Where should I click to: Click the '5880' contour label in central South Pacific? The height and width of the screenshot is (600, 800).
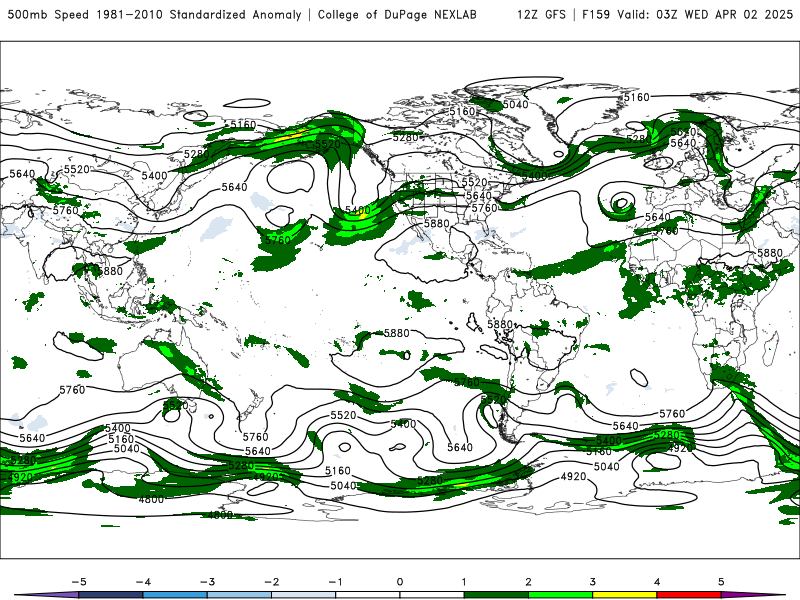click(x=396, y=333)
